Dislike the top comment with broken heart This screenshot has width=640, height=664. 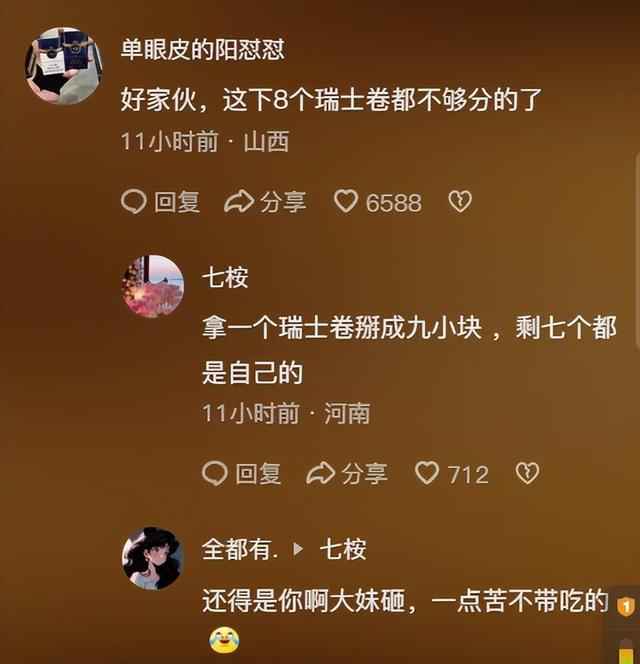[x=460, y=202]
